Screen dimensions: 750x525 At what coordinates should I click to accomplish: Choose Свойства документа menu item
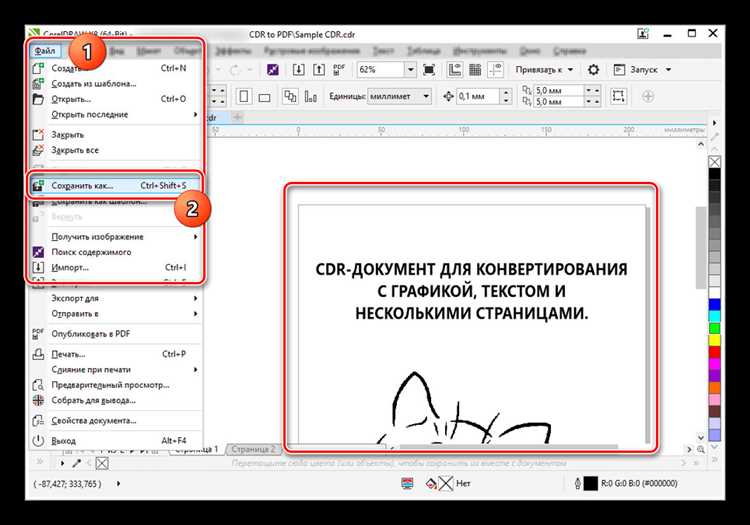coord(115,421)
